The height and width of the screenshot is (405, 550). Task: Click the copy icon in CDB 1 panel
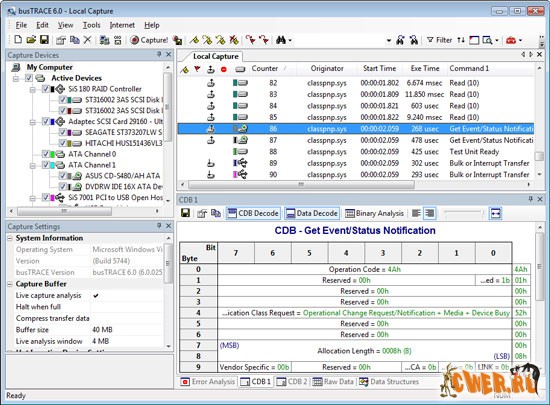(216, 213)
